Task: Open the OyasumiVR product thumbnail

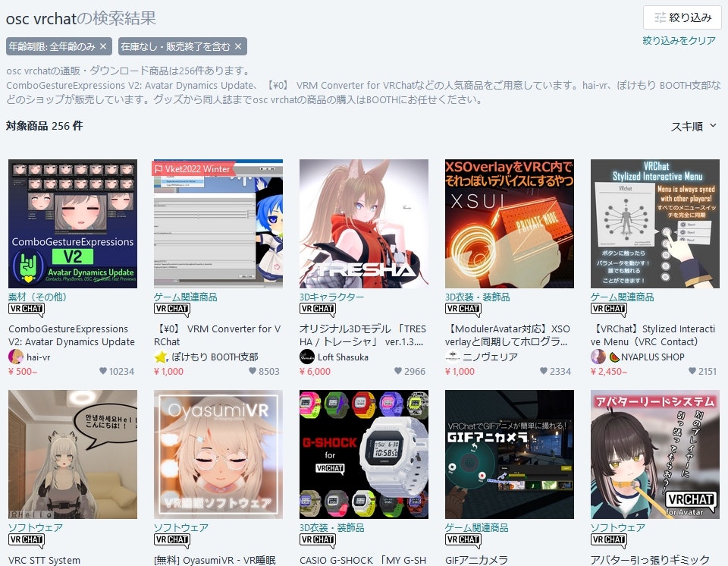Action: [x=218, y=454]
